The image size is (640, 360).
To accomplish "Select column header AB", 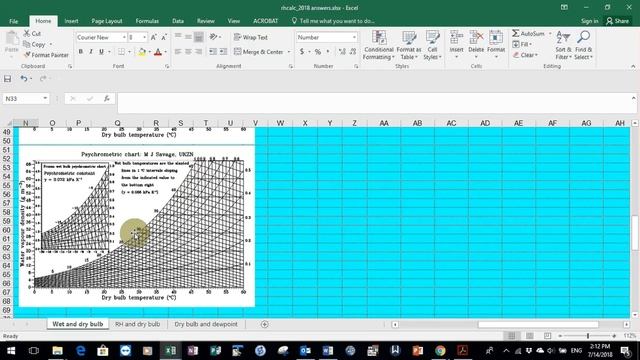I will coord(417,123).
